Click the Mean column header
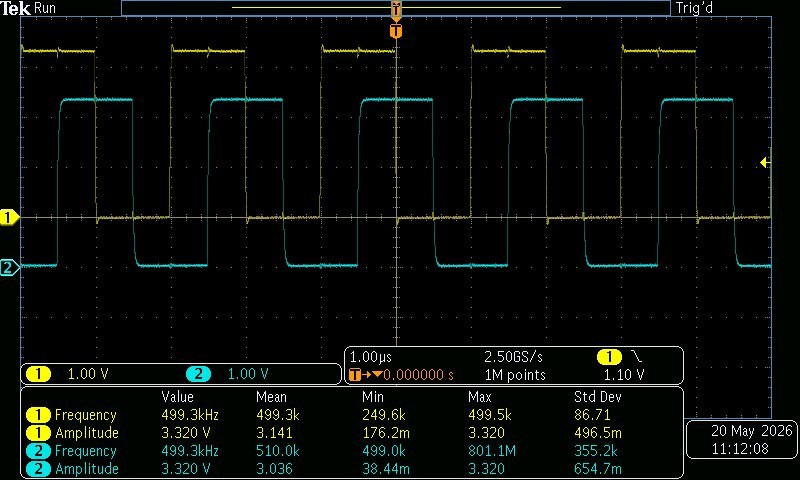The width and height of the screenshot is (800, 480). coord(271,397)
